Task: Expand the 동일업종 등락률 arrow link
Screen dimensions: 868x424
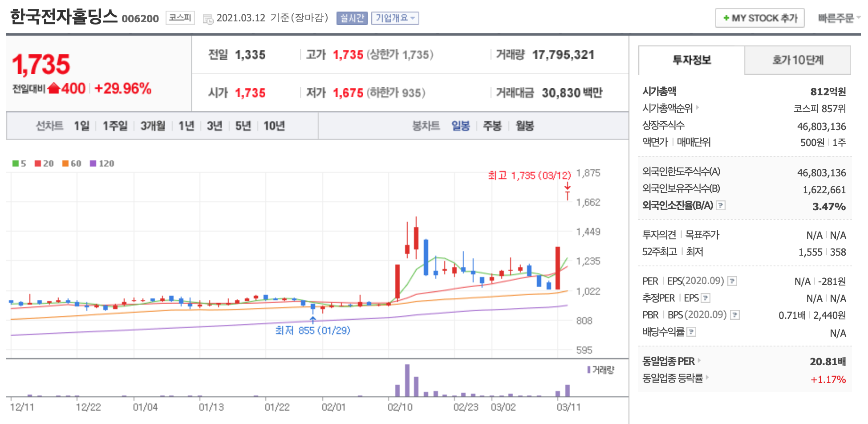Action: (x=707, y=378)
